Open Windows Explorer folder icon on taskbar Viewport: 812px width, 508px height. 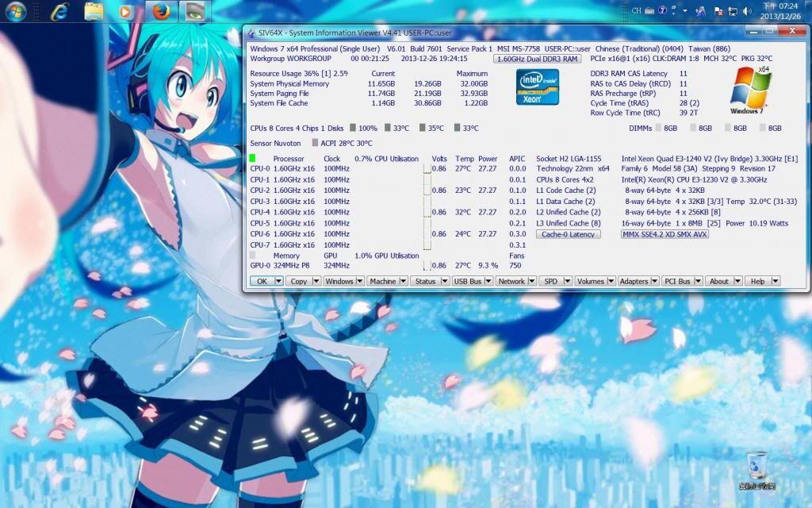94,11
